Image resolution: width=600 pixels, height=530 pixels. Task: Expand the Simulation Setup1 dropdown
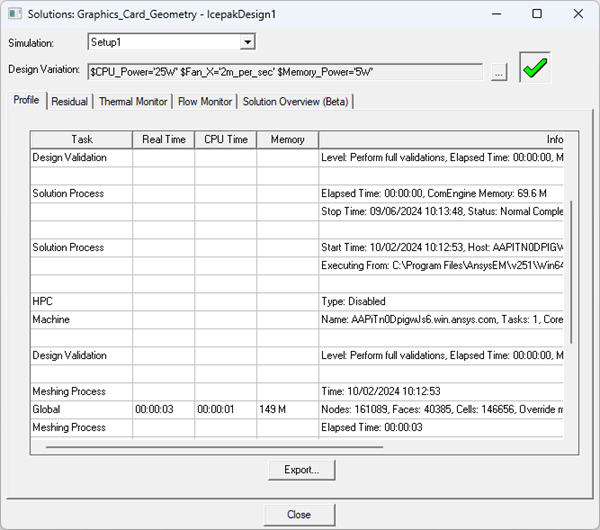click(x=248, y=42)
